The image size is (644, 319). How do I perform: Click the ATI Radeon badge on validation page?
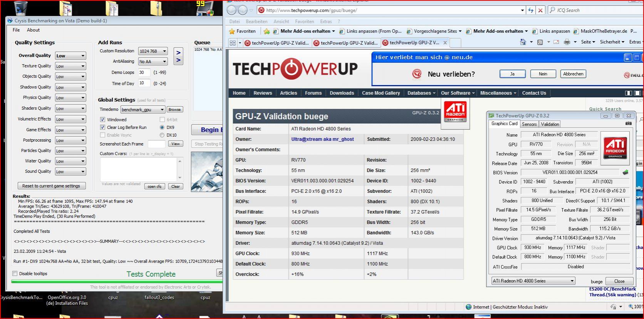455,112
